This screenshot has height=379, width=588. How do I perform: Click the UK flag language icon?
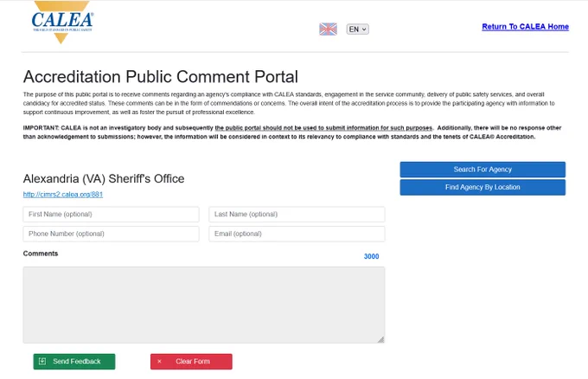pos(328,29)
